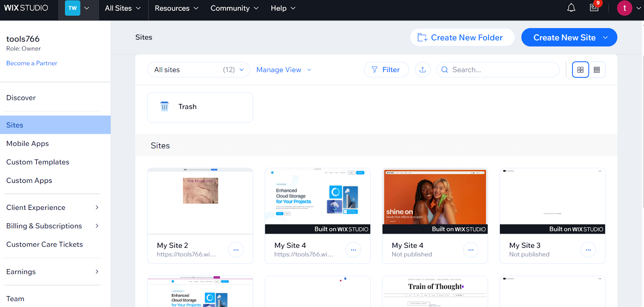The image size is (644, 307).
Task: Expand the Manage View dropdown
Action: 284,70
